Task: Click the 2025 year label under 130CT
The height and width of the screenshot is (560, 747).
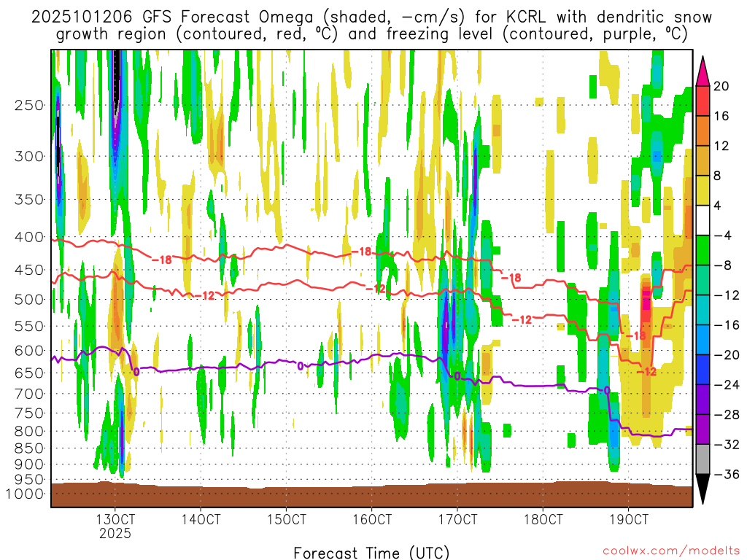Action: coord(115,533)
